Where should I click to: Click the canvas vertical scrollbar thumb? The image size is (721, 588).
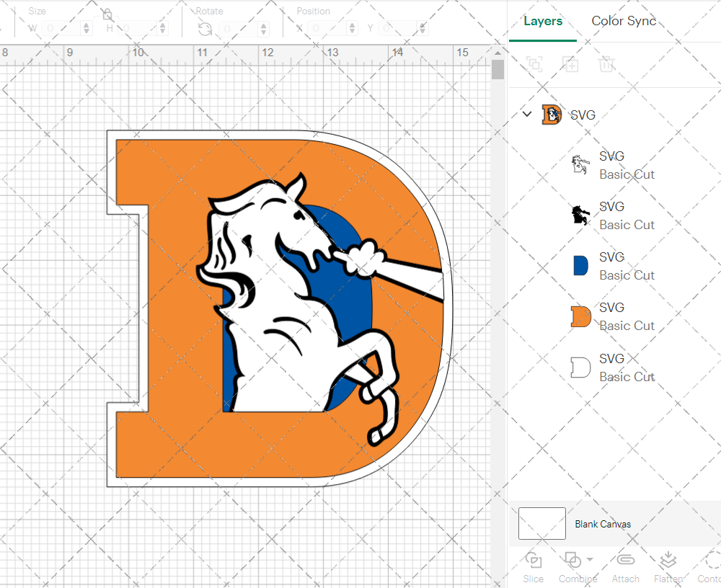click(x=497, y=69)
